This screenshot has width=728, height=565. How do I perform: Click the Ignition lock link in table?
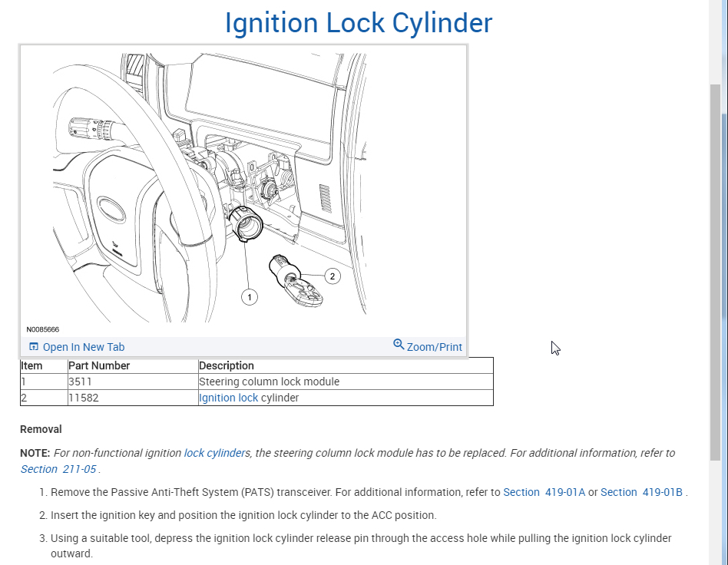[x=228, y=398]
